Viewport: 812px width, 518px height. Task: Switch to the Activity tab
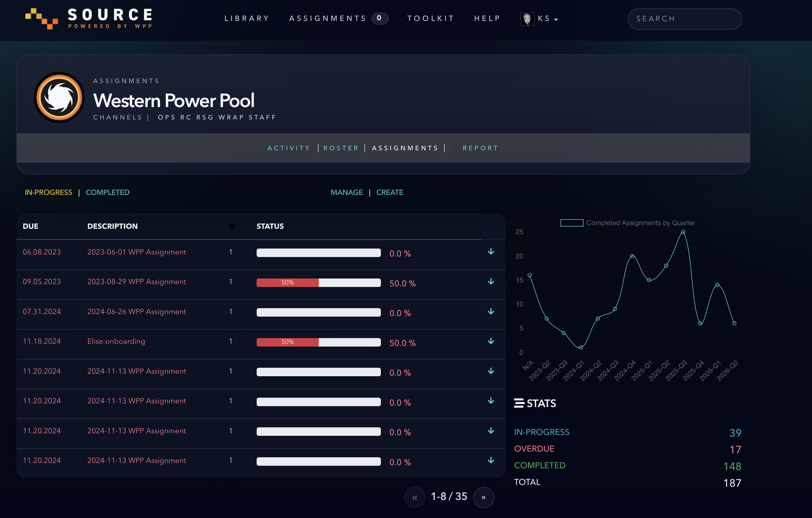(289, 148)
